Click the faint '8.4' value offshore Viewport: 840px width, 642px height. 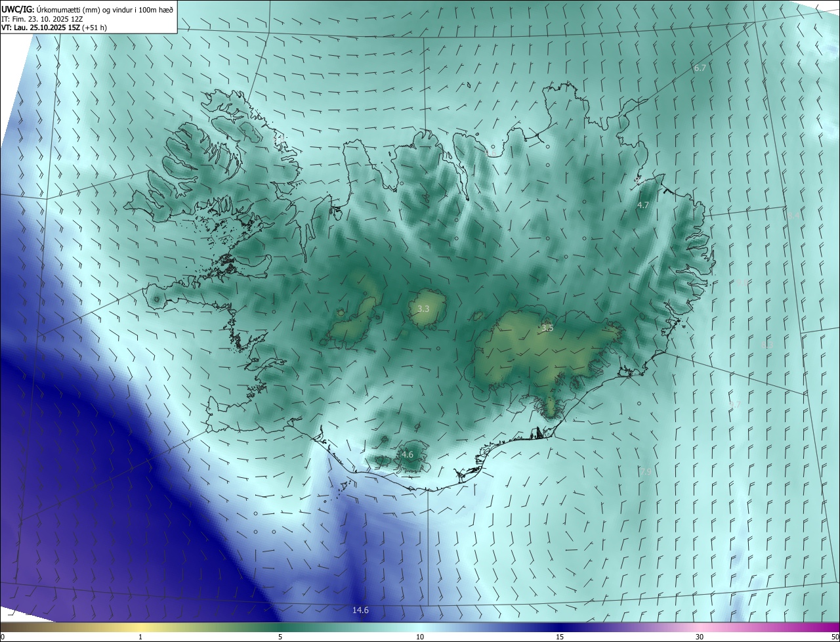794,215
